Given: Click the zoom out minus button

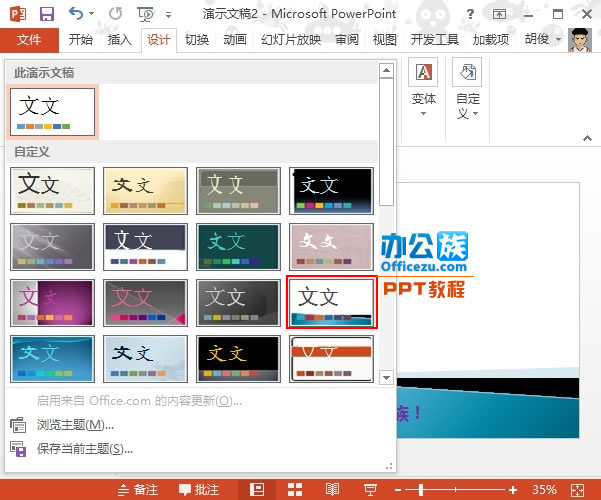Looking at the screenshot, I should (x=398, y=490).
